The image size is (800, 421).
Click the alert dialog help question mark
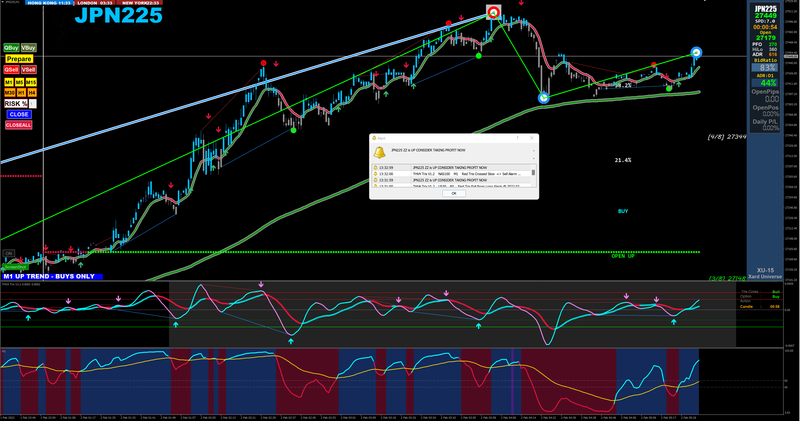517,138
